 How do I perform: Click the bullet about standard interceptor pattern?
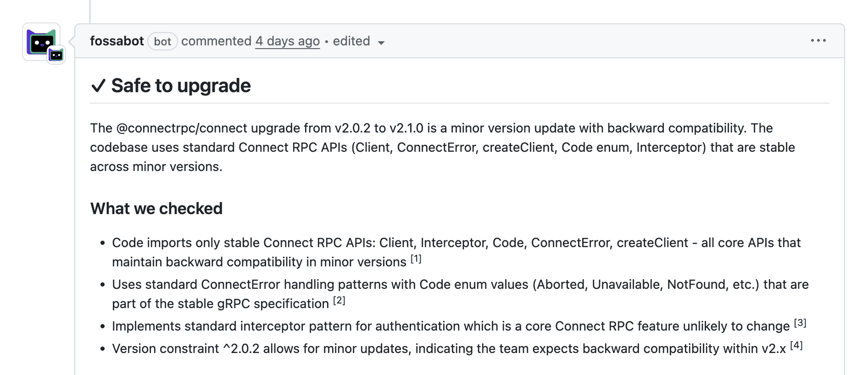tap(451, 326)
